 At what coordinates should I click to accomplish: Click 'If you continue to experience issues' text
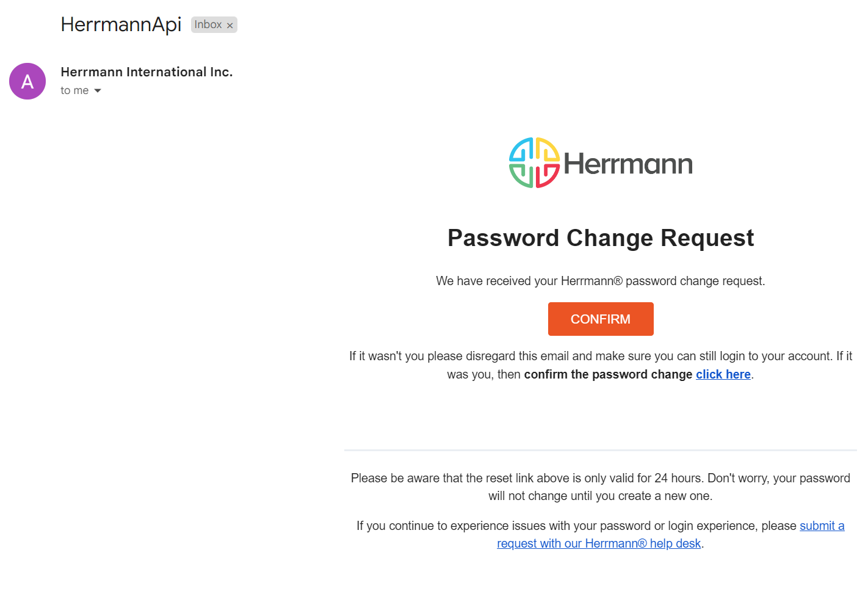point(576,526)
